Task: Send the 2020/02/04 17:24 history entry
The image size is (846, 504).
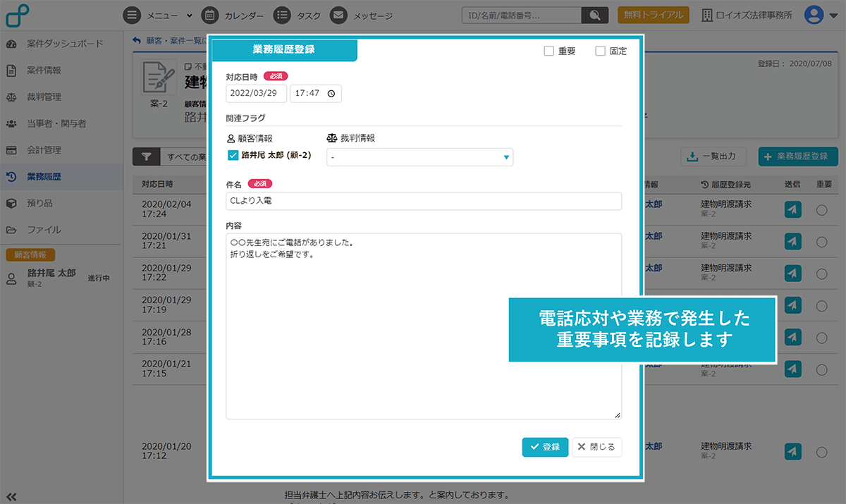Action: pos(792,209)
